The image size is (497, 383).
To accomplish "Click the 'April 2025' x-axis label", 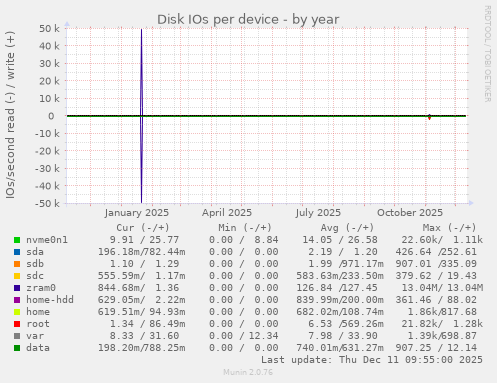I will (x=227, y=213).
